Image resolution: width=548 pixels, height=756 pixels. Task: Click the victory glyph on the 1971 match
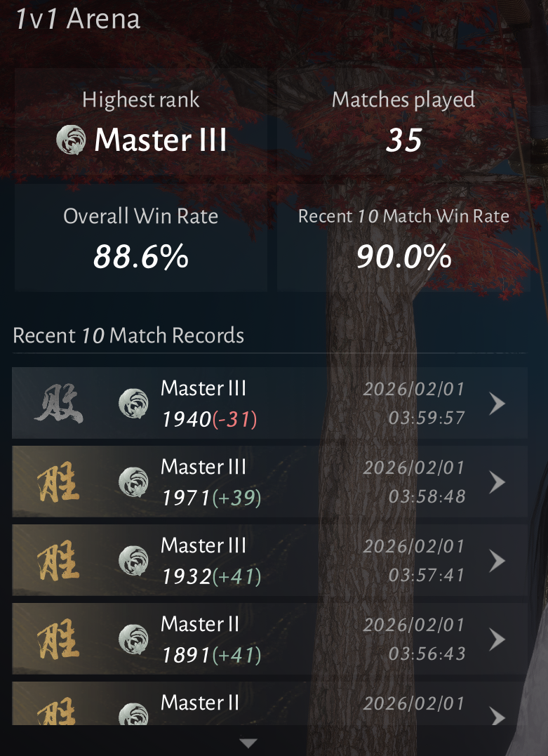pos(59,482)
